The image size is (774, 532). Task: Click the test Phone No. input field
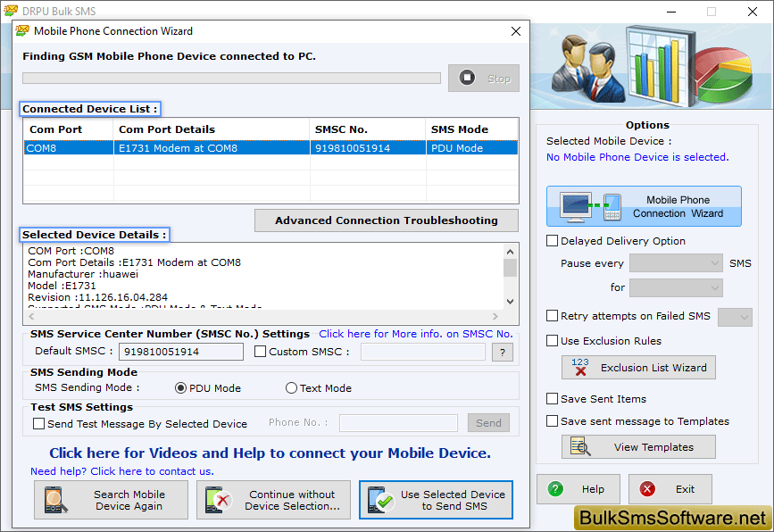(398, 423)
